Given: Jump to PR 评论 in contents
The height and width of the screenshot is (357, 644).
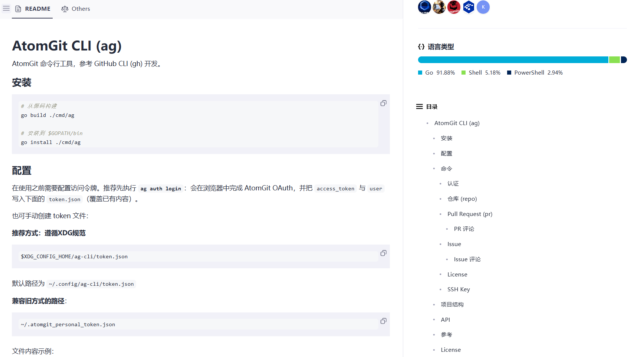Looking at the screenshot, I should coord(464,229).
